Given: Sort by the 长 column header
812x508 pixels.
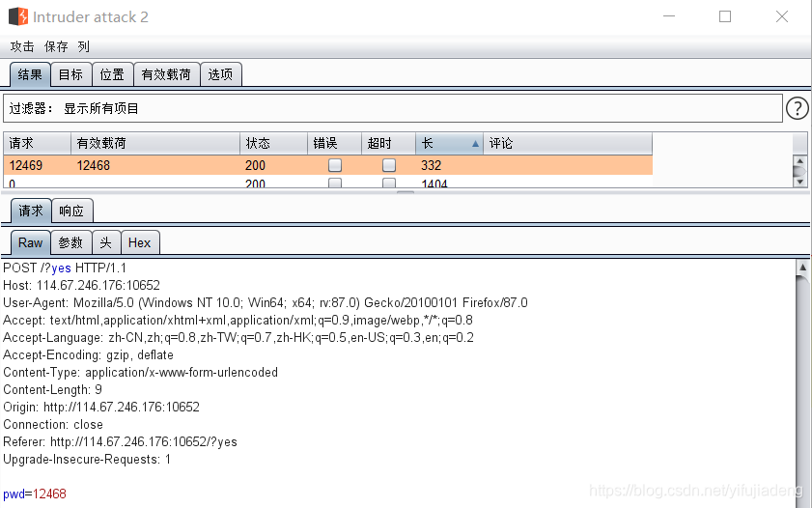Looking at the screenshot, I should pos(449,144).
